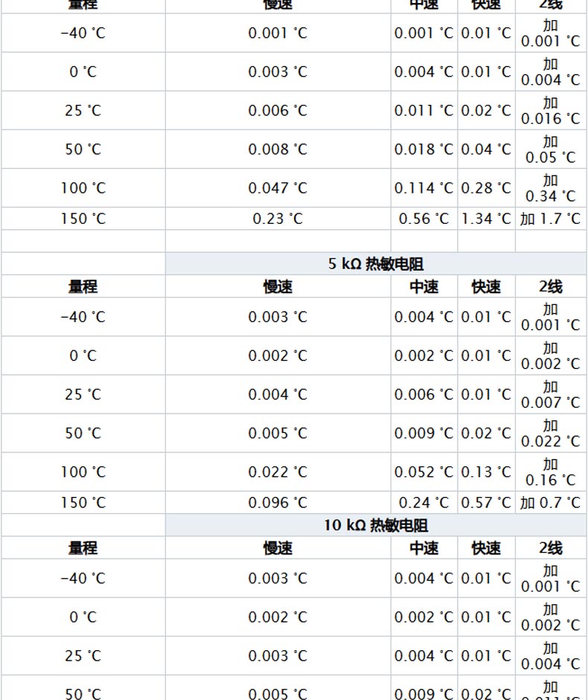Select the 慢速 header in the 10 kΩ table
The height and width of the screenshot is (700, 588).
pos(278,548)
